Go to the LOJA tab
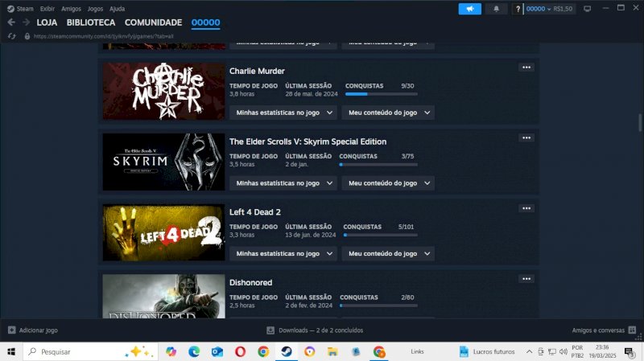The image size is (644, 361). [x=47, y=23]
